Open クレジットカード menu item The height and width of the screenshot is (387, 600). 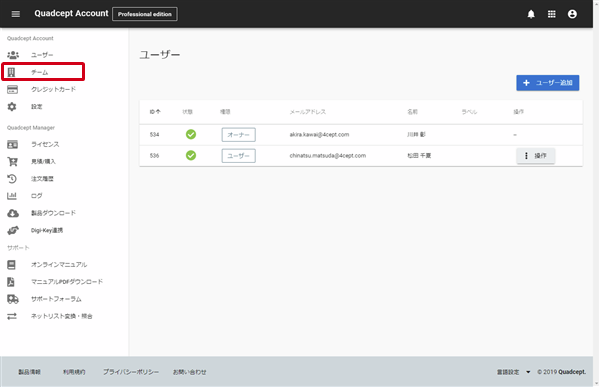pos(54,89)
